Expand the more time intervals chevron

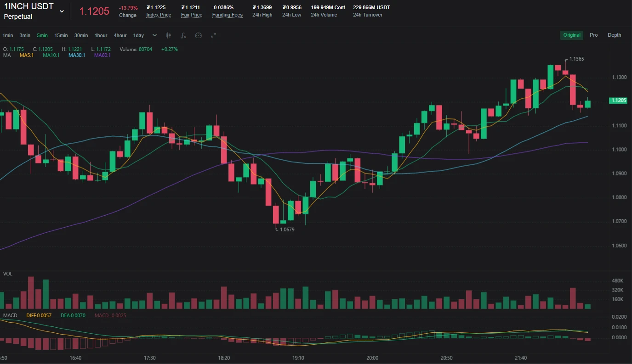click(x=154, y=35)
